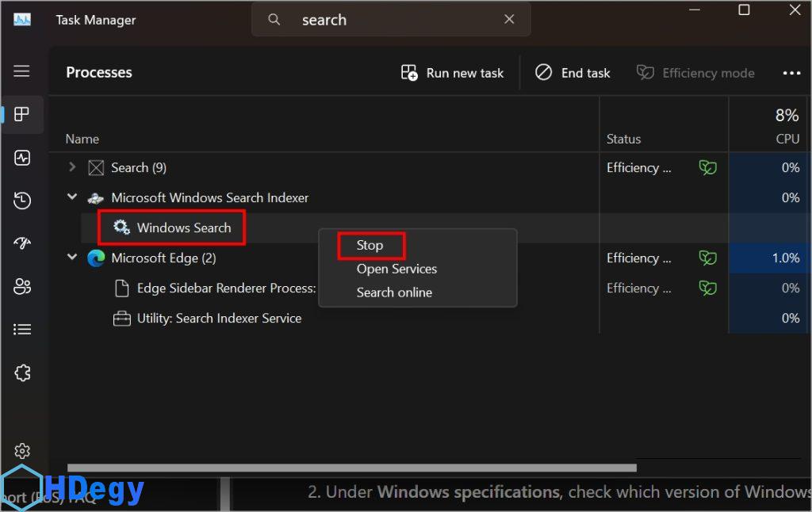Open App history from sidebar
812x512 pixels.
22,201
